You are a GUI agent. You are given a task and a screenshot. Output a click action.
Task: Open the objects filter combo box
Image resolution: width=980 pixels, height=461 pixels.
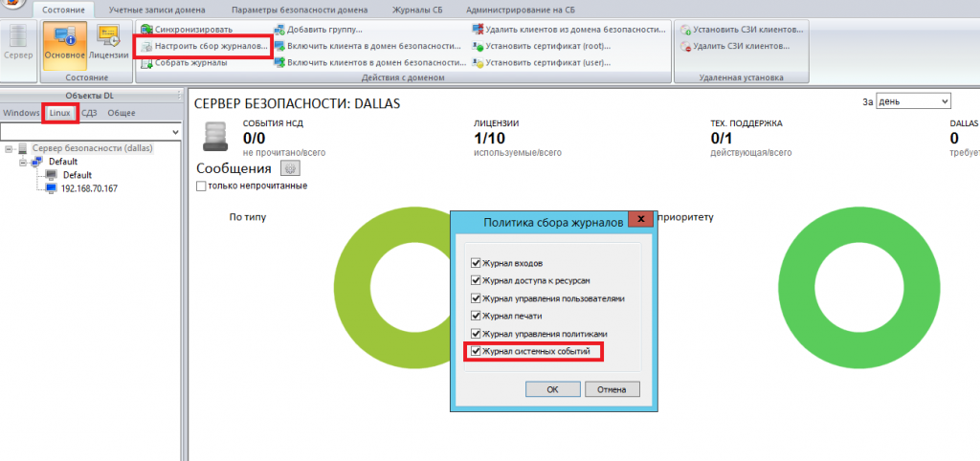(x=91, y=132)
